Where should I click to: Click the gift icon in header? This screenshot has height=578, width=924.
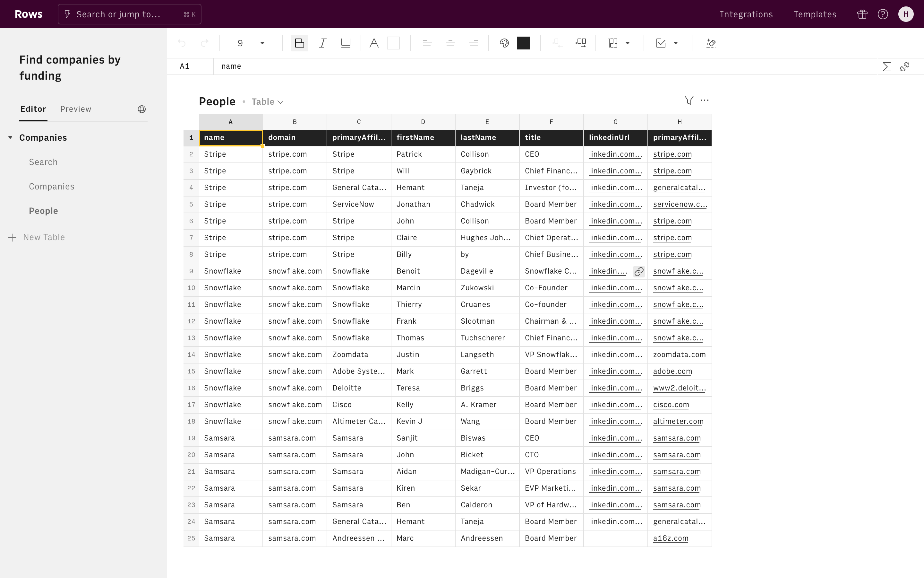[x=862, y=14]
